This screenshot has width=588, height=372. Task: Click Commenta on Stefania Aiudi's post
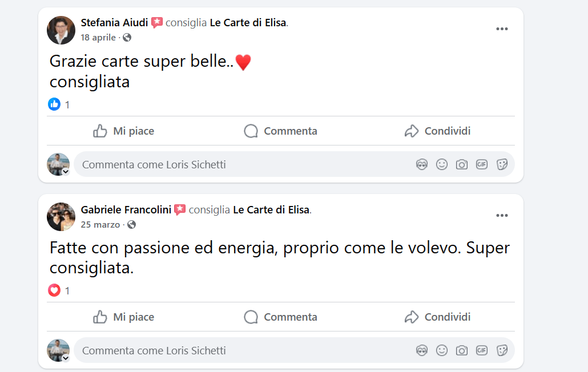pyautogui.click(x=280, y=131)
